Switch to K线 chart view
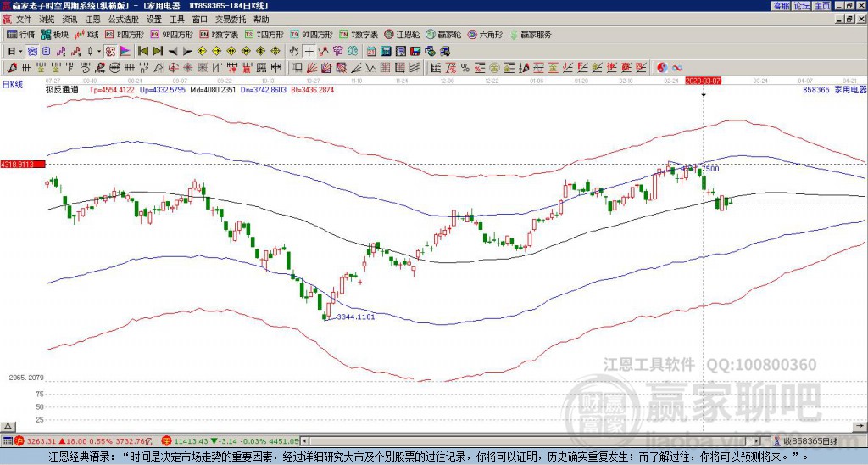 coord(86,34)
